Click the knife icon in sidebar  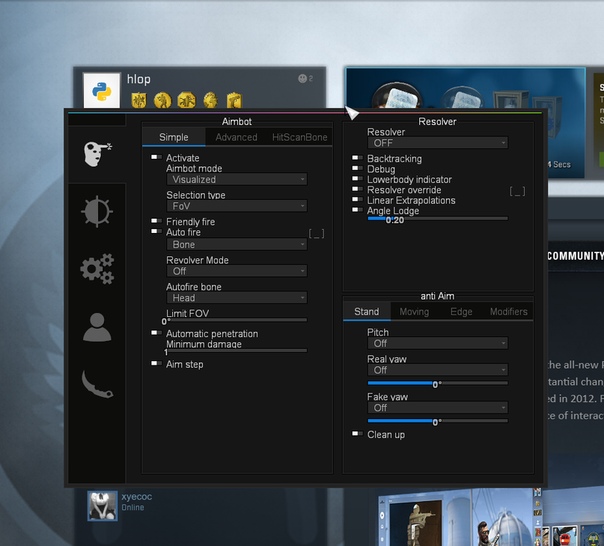point(97,385)
